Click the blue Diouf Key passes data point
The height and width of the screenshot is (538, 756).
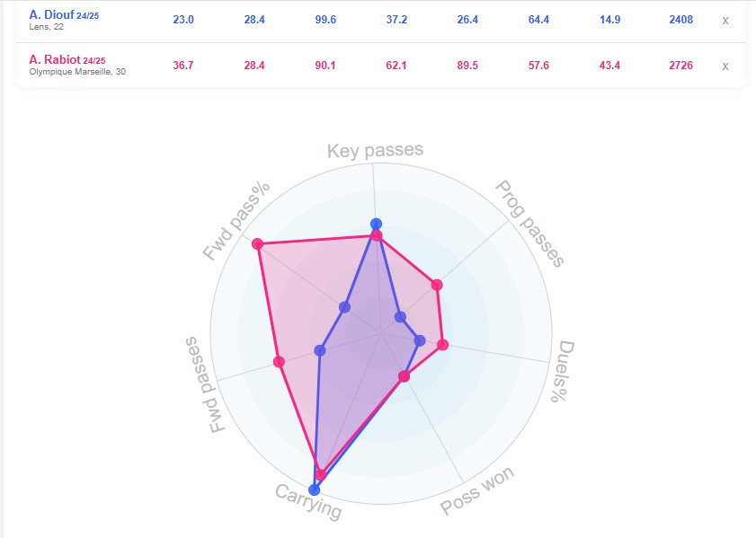(x=377, y=224)
